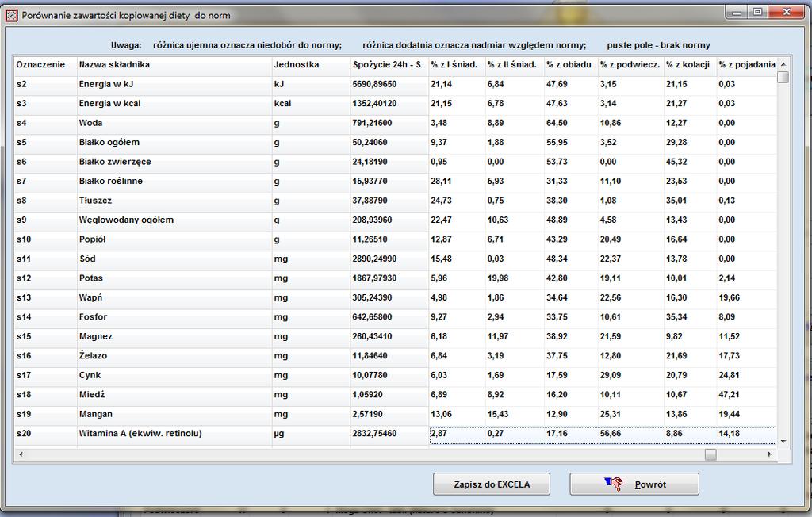Click the % z kolacji column header
The image size is (812, 517).
[x=691, y=65]
